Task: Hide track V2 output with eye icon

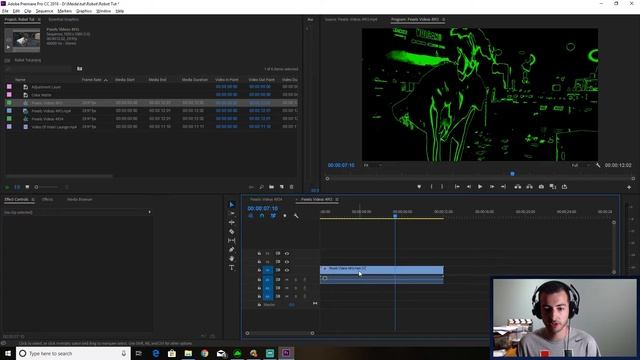Action: (287, 262)
